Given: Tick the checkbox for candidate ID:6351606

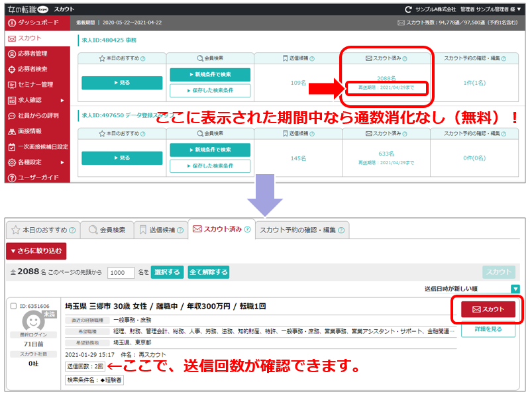Looking at the screenshot, I should 15,306.
